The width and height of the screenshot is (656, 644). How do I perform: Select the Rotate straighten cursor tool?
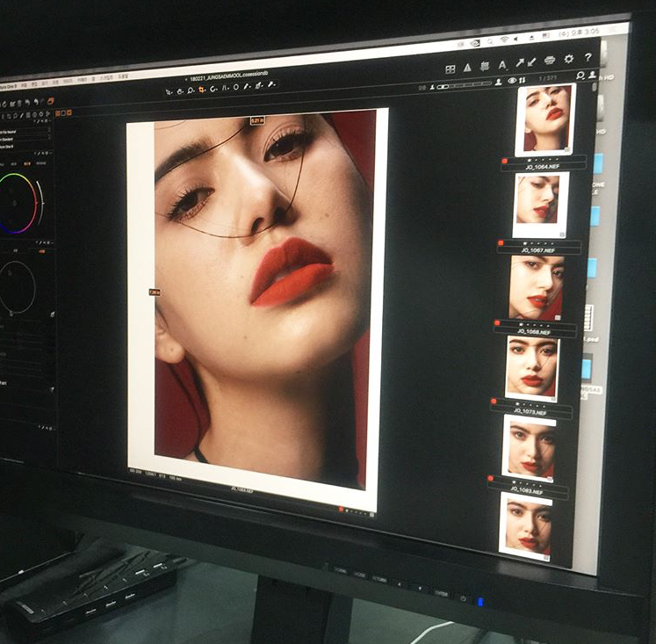click(x=213, y=89)
